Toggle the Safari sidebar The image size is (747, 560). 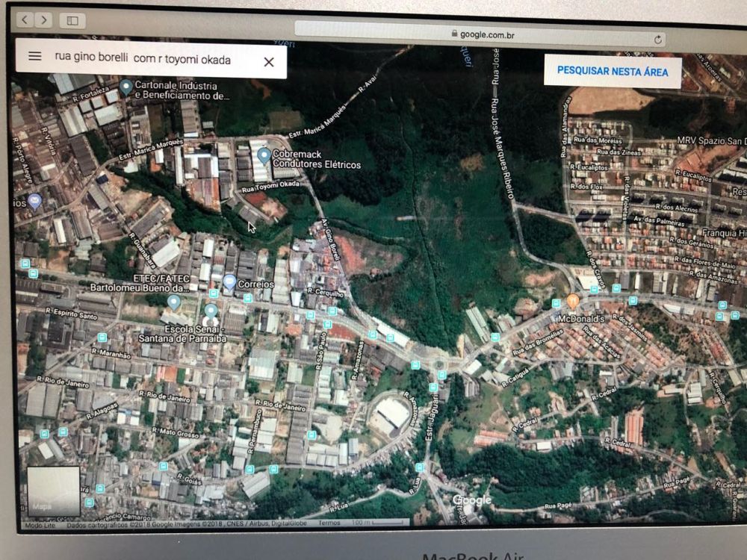[72, 21]
